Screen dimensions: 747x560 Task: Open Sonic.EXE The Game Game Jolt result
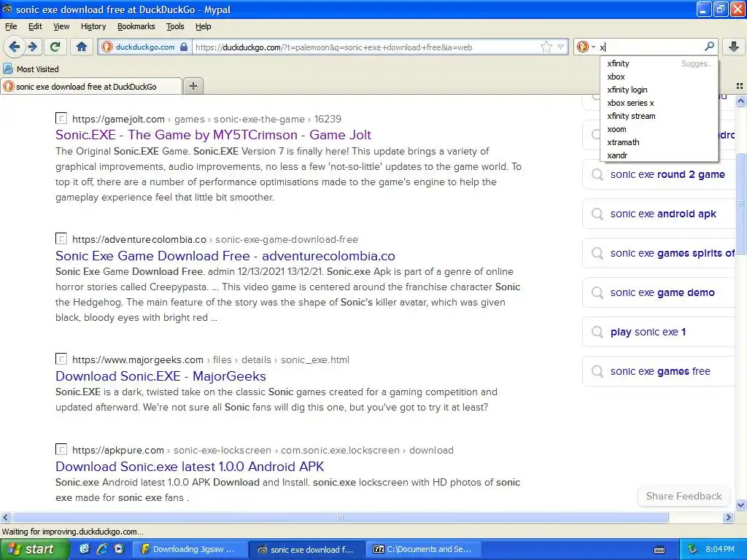pyautogui.click(x=213, y=135)
